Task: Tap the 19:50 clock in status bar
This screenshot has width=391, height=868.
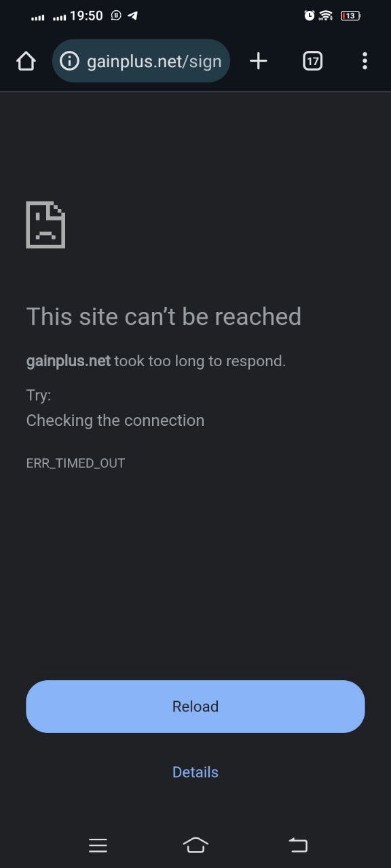Action: 86,16
